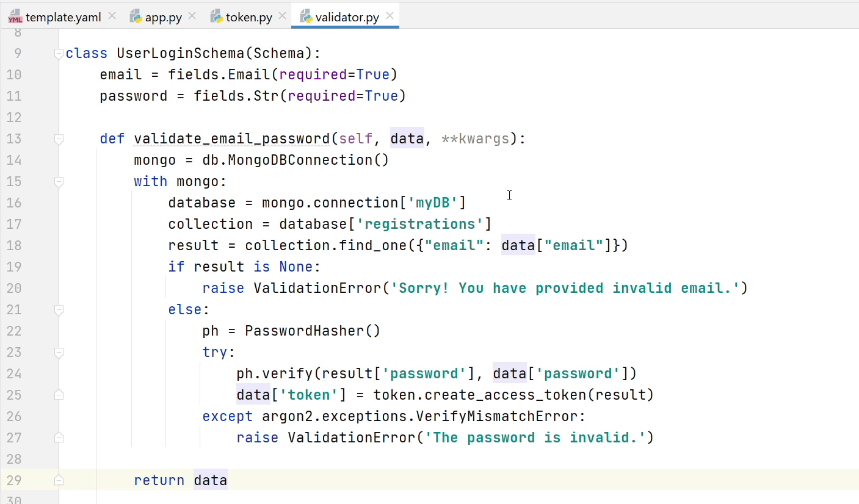Collapse the try block on line 23

click(59, 353)
